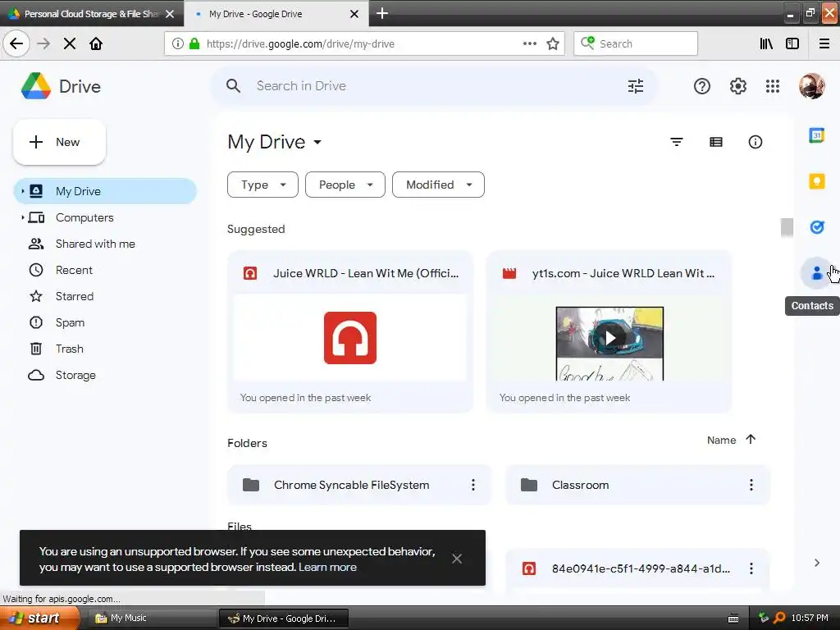Show site information icon in address bar

tap(178, 44)
